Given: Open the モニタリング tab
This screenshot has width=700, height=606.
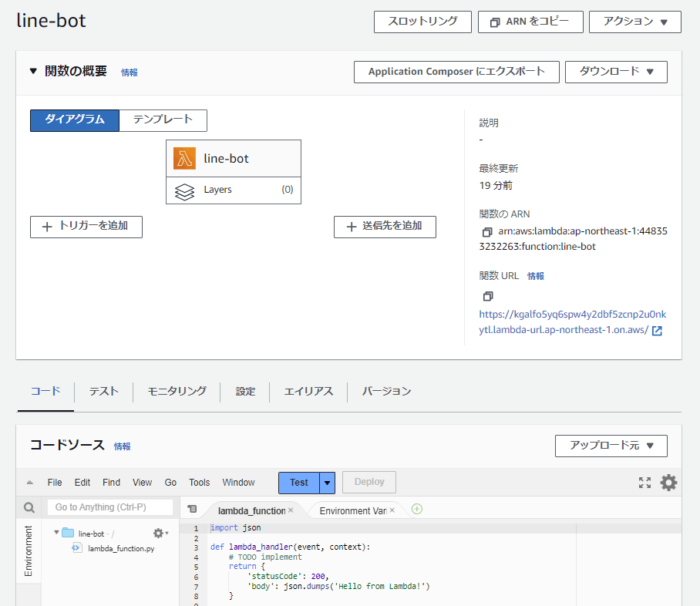Looking at the screenshot, I should [x=177, y=392].
